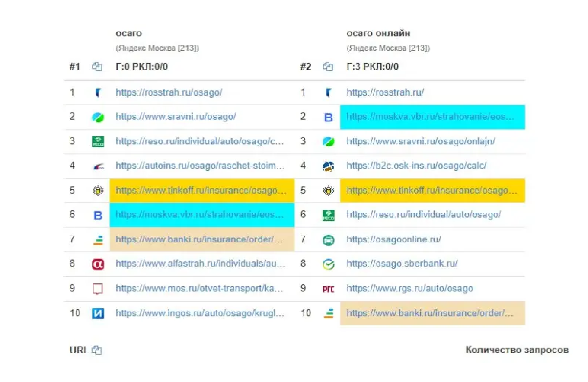Screen dimensions: 588x382
Task: Open the autoins.ru osago link
Action: [201, 166]
